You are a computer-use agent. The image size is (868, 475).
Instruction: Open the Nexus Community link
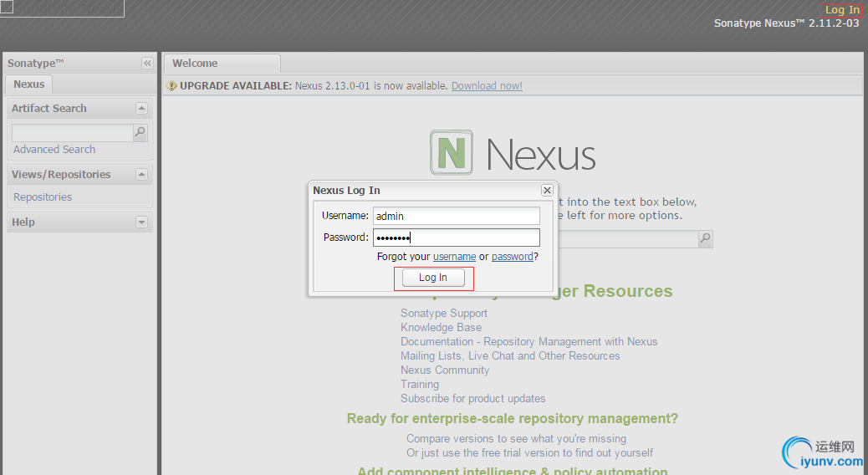click(445, 370)
